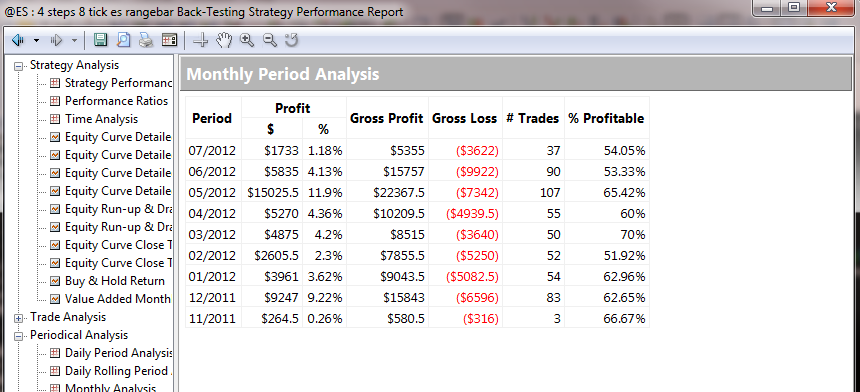
Task: Open the Print Preview icon
Action: tap(123, 39)
